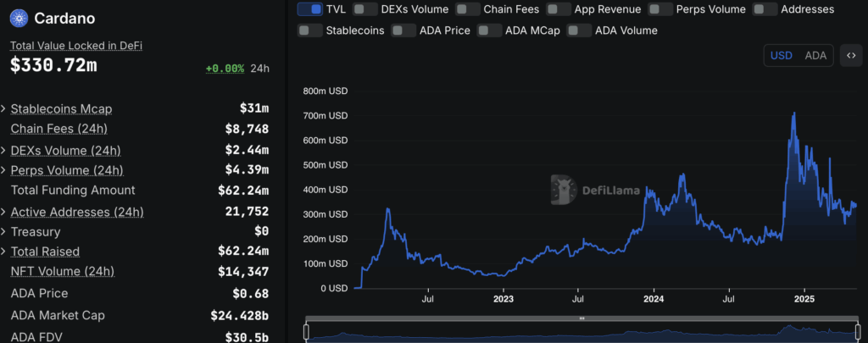Image resolution: width=868 pixels, height=343 pixels.
Task: Click the 21,752 active addresses value
Action: click(247, 212)
